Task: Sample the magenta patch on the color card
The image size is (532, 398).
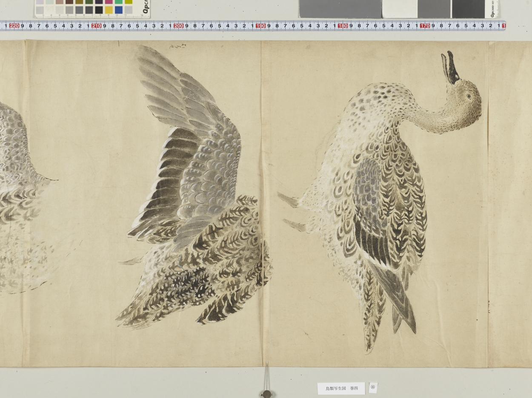Action: (109, 2)
